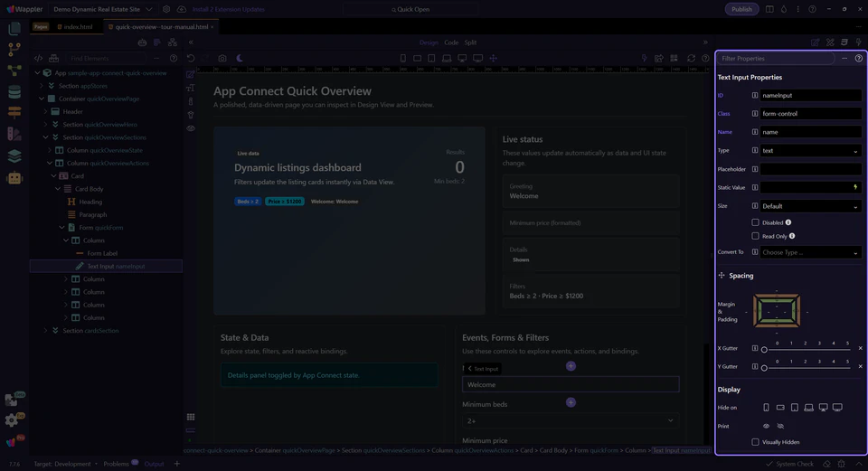868x471 pixels.
Task: Select the phone viewport size icon
Action: point(403,58)
